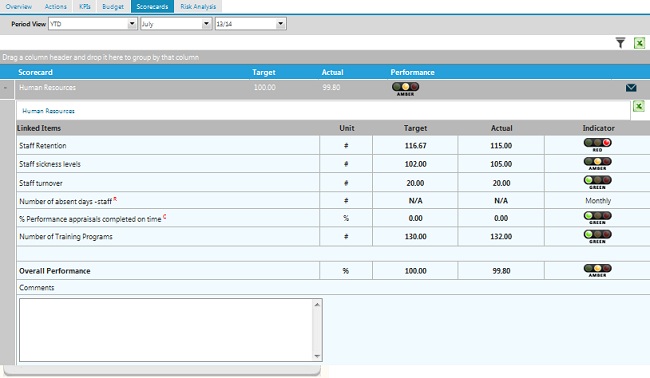Image resolution: width=650 pixels, height=378 pixels.
Task: Click the comments box scroll down arrow
Action: [x=317, y=356]
